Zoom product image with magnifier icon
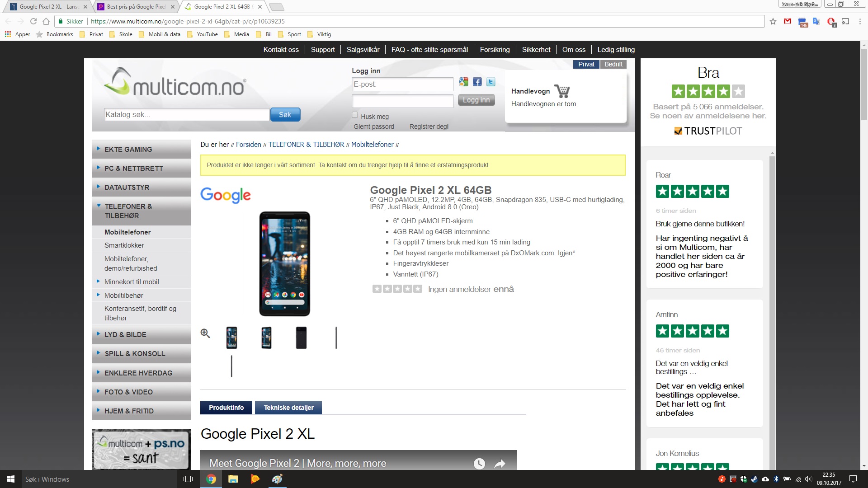This screenshot has width=868, height=488. 205,333
